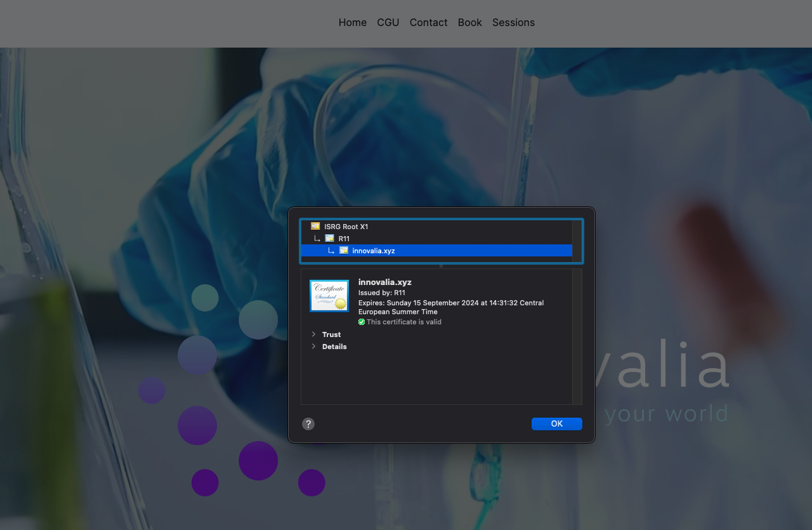The height and width of the screenshot is (530, 812).
Task: Go to the CGU page
Action: coord(388,22)
